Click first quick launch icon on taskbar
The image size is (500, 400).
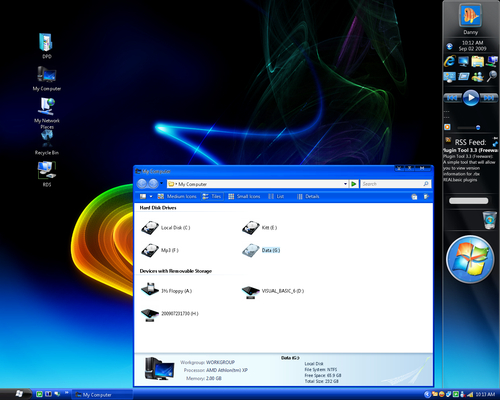[x=39, y=394]
